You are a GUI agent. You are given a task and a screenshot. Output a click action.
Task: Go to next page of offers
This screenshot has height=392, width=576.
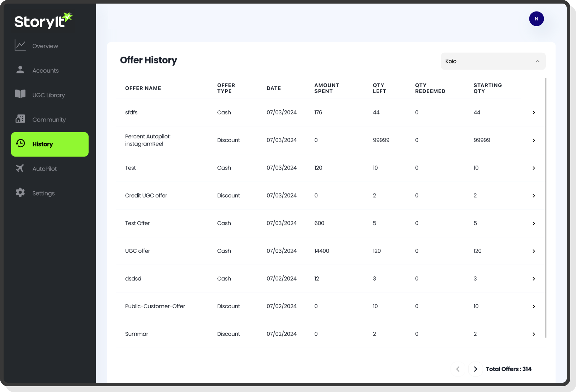(x=475, y=369)
